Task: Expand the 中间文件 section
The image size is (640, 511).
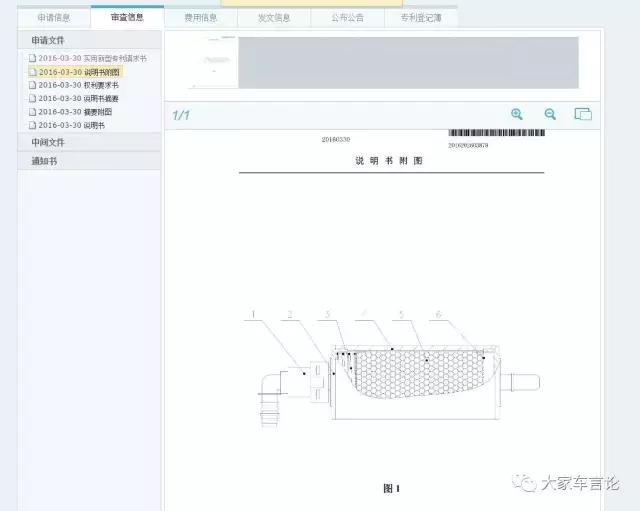Action: click(89, 142)
